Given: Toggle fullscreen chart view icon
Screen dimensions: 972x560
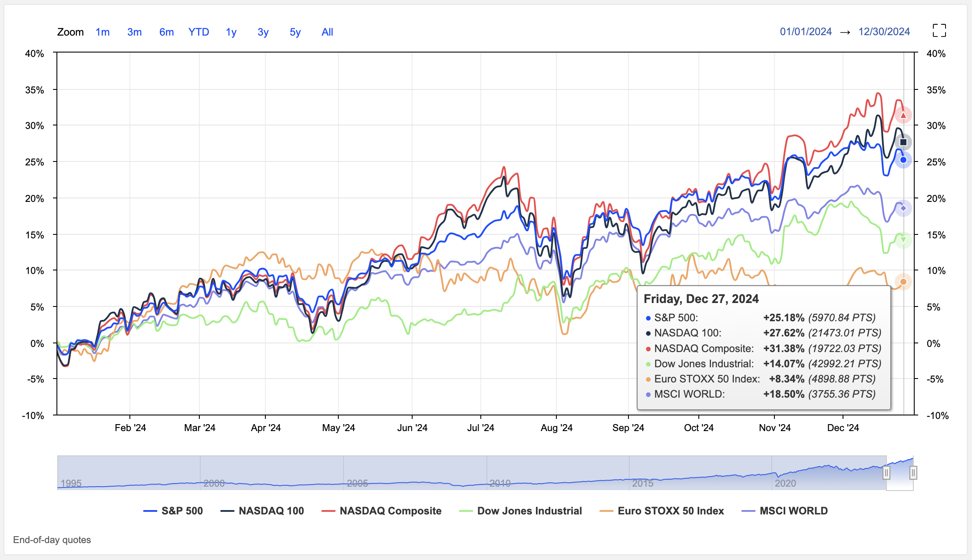Looking at the screenshot, I should (939, 31).
